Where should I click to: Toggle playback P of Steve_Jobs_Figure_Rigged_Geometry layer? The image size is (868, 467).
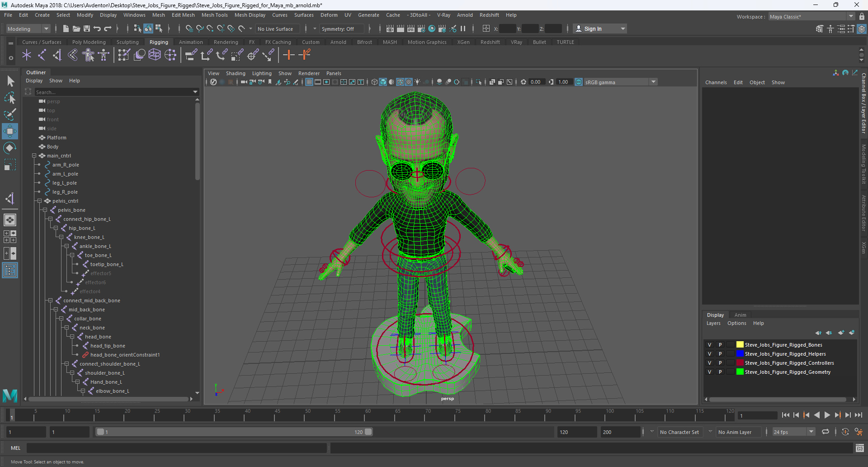click(720, 372)
